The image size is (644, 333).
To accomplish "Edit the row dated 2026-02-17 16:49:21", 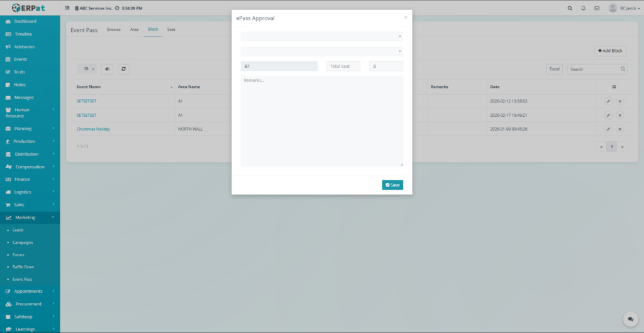I will tap(608, 115).
